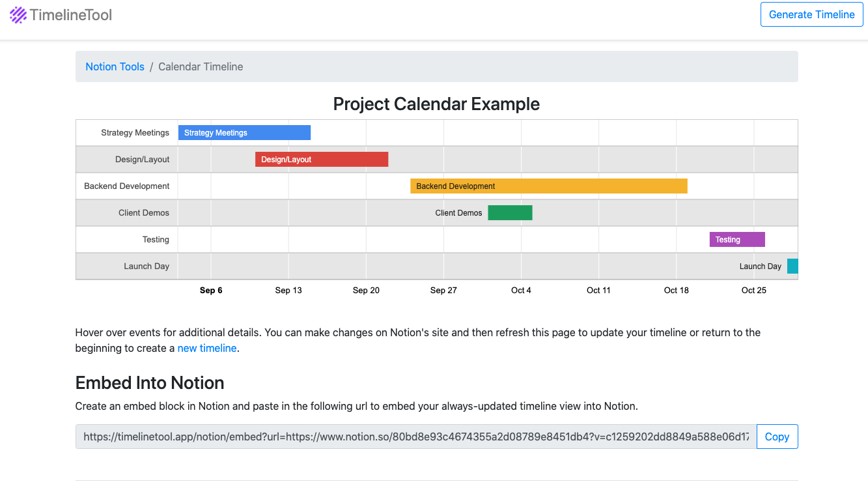The height and width of the screenshot is (488, 868).
Task: Select the orange Backend Development bar
Action: [548, 186]
